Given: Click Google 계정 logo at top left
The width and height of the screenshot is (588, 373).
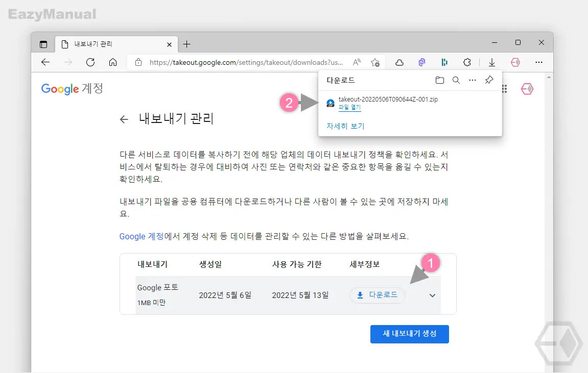Looking at the screenshot, I should pos(72,89).
